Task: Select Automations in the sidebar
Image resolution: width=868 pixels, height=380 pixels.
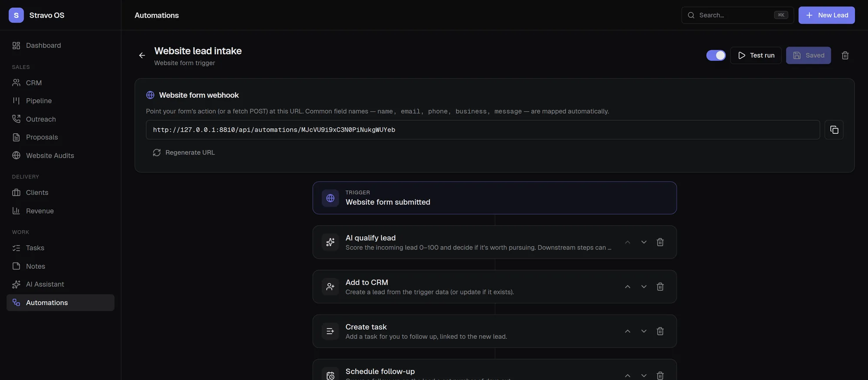Action: coord(60,303)
